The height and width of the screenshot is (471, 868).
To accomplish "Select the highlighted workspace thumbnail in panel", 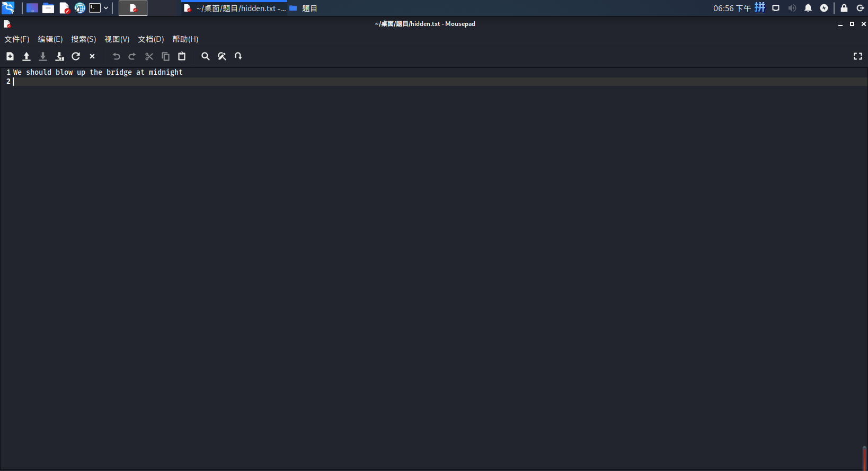I will [x=133, y=8].
